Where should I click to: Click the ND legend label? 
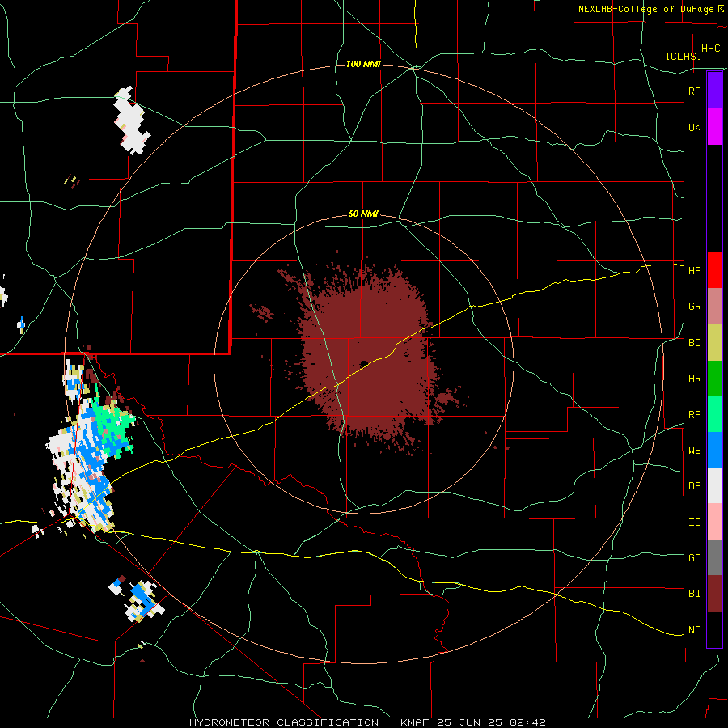[x=695, y=630]
